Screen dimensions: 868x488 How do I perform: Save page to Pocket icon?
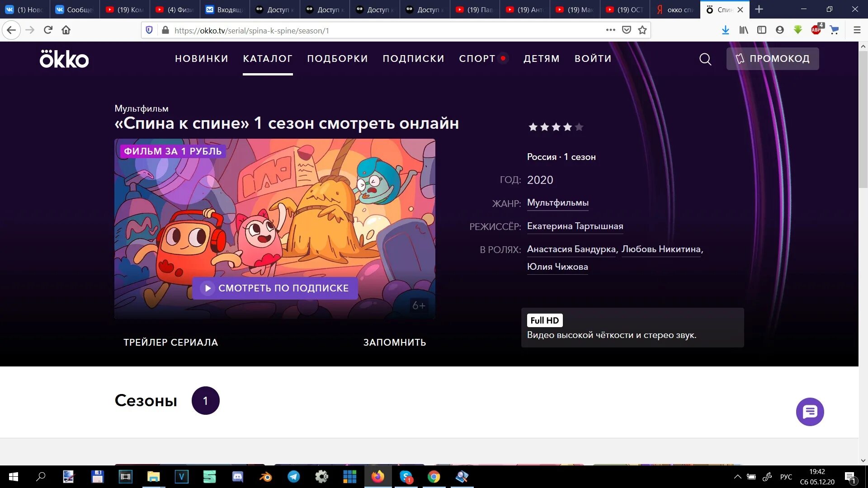[x=627, y=30]
